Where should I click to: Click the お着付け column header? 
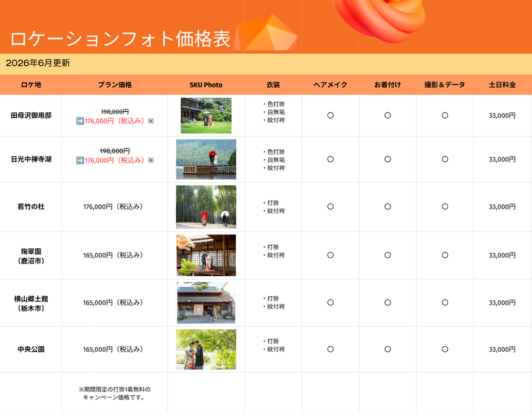point(388,85)
